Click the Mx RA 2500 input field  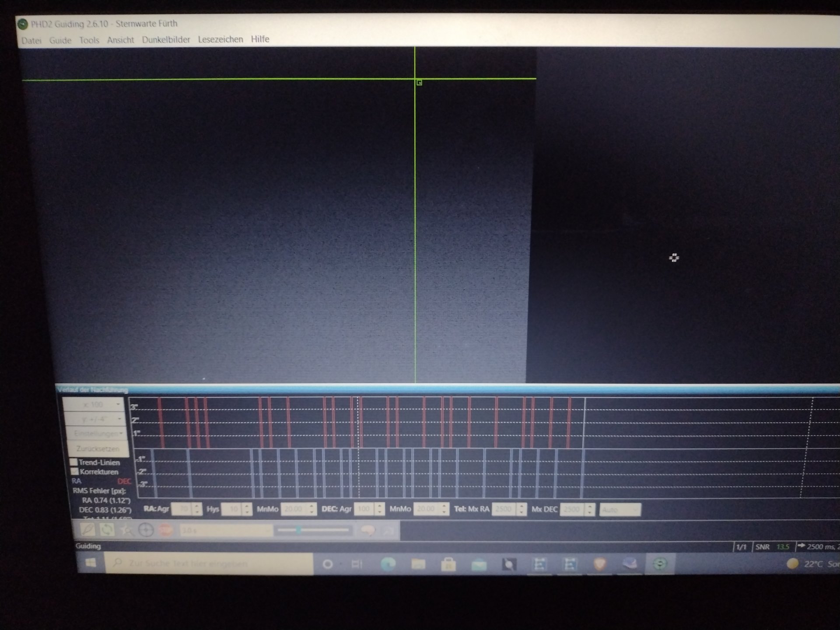504,509
